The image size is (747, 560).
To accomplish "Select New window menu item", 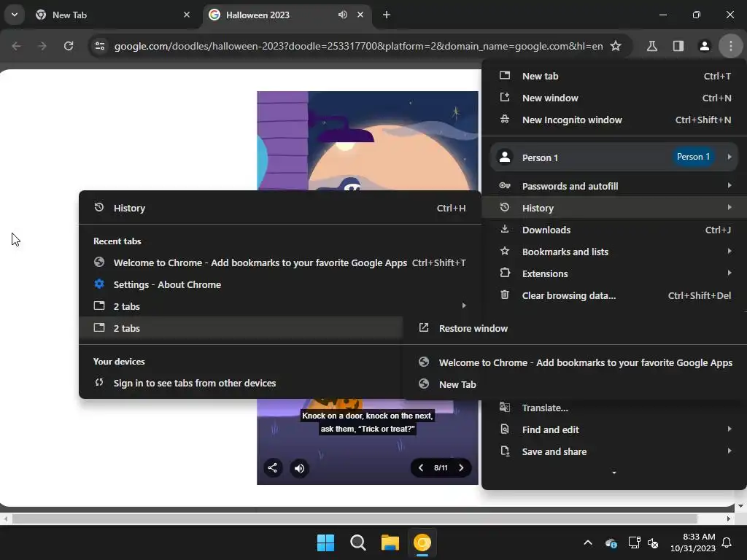I will [x=614, y=98].
